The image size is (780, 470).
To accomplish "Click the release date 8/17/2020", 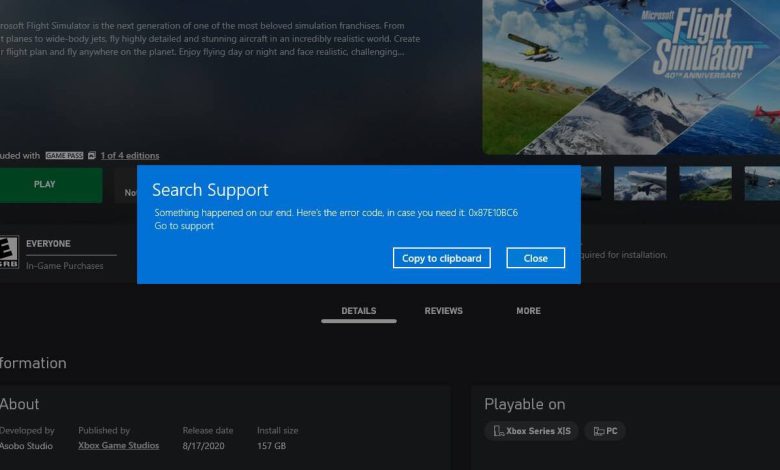I will (203, 446).
